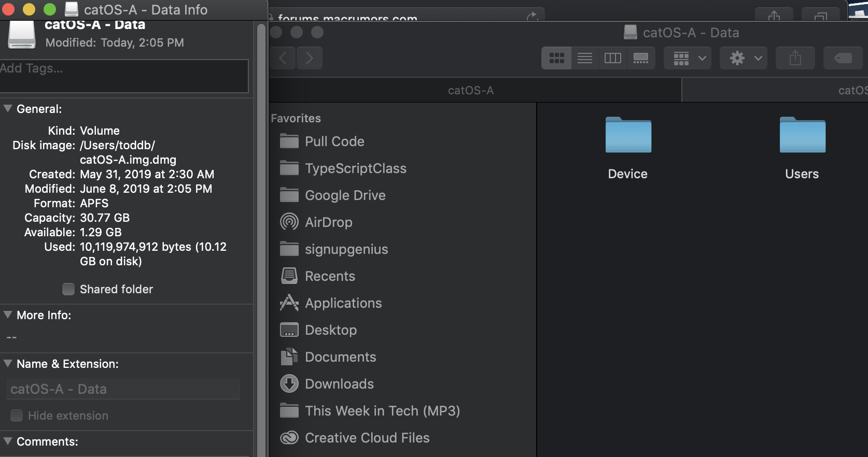
Task: Click the Favorites sidebar heading
Action: pos(296,118)
